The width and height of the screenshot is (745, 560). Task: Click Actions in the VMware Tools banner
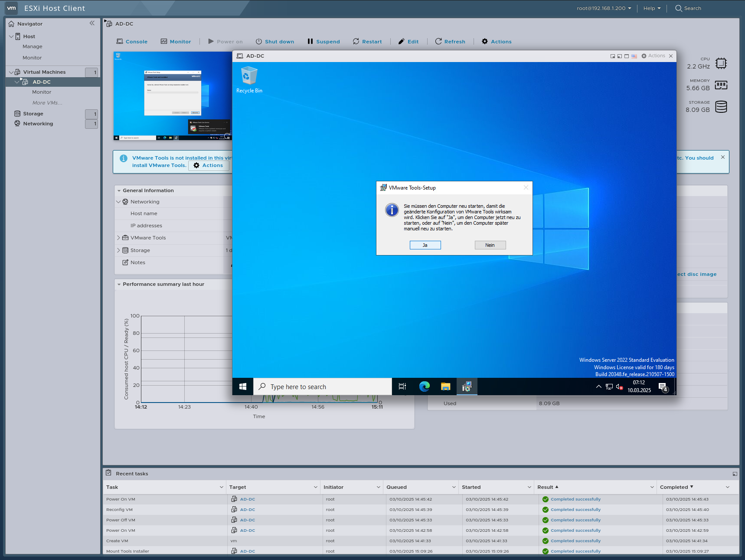coord(209,165)
